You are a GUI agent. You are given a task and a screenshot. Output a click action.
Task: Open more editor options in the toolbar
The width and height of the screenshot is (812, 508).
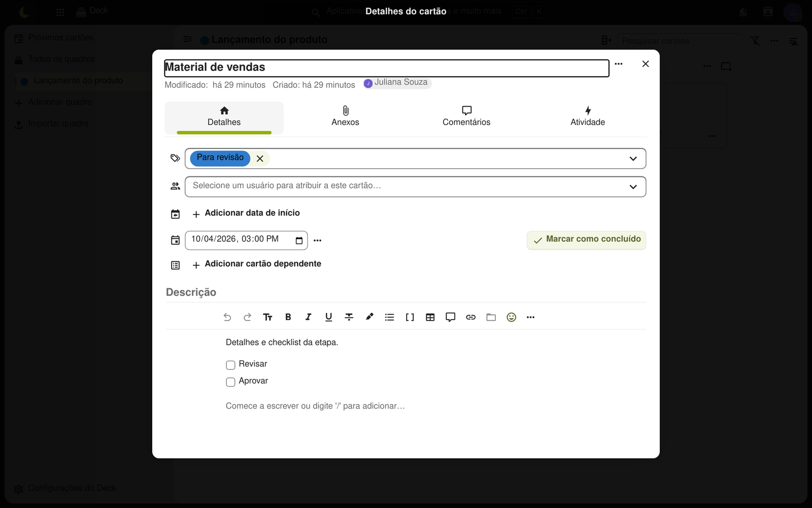(531, 317)
